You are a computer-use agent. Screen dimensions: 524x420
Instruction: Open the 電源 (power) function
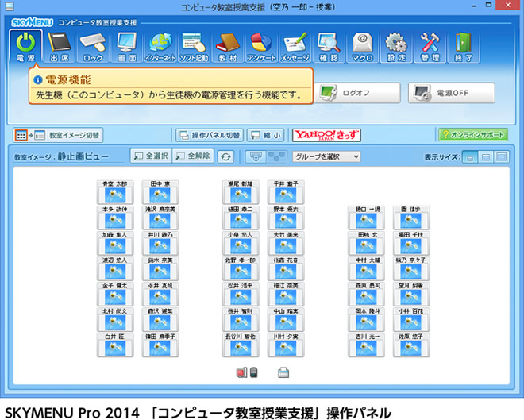click(x=25, y=46)
